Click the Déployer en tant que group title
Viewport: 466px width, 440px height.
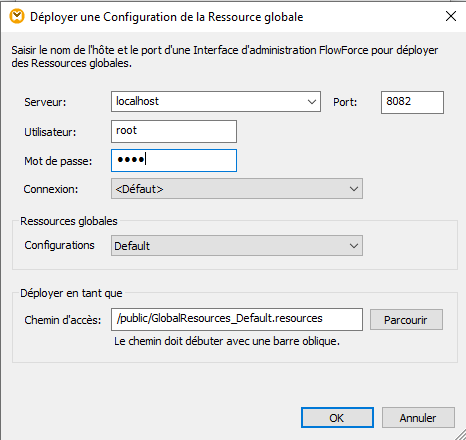(71, 293)
